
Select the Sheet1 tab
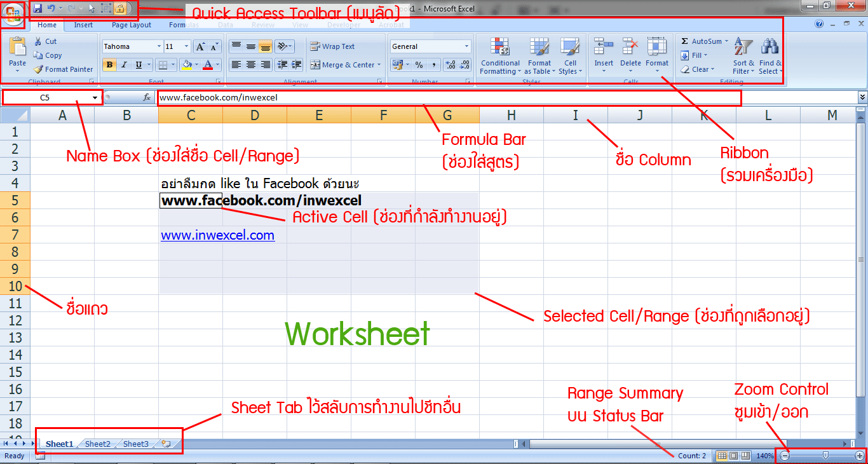point(59,444)
